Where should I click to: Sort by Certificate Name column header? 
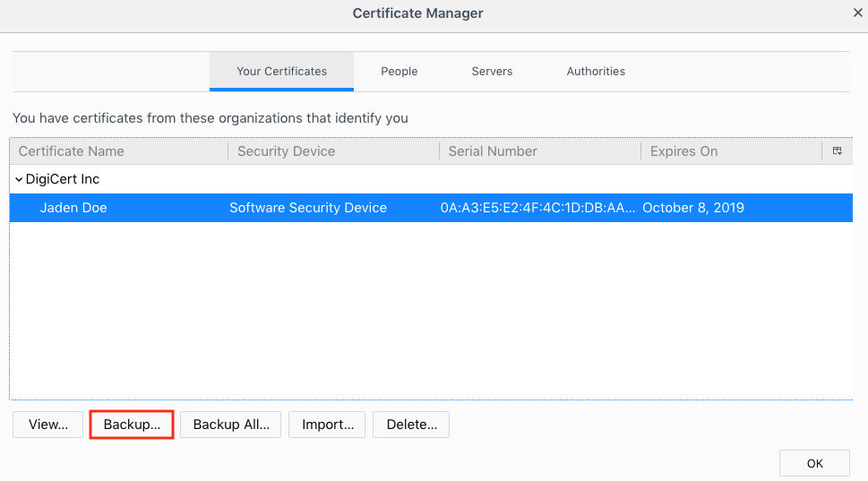click(x=72, y=151)
